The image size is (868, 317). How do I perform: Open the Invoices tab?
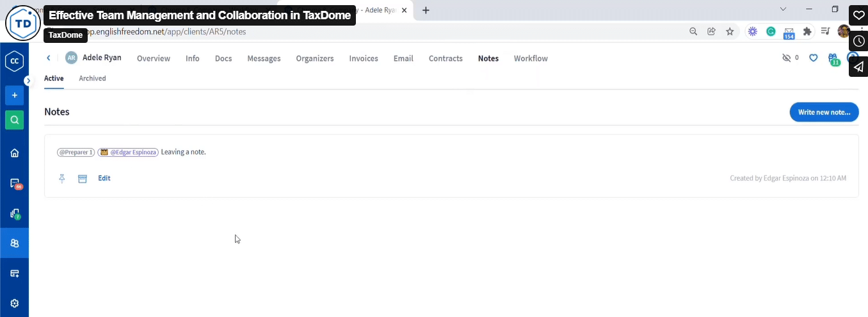(x=364, y=58)
